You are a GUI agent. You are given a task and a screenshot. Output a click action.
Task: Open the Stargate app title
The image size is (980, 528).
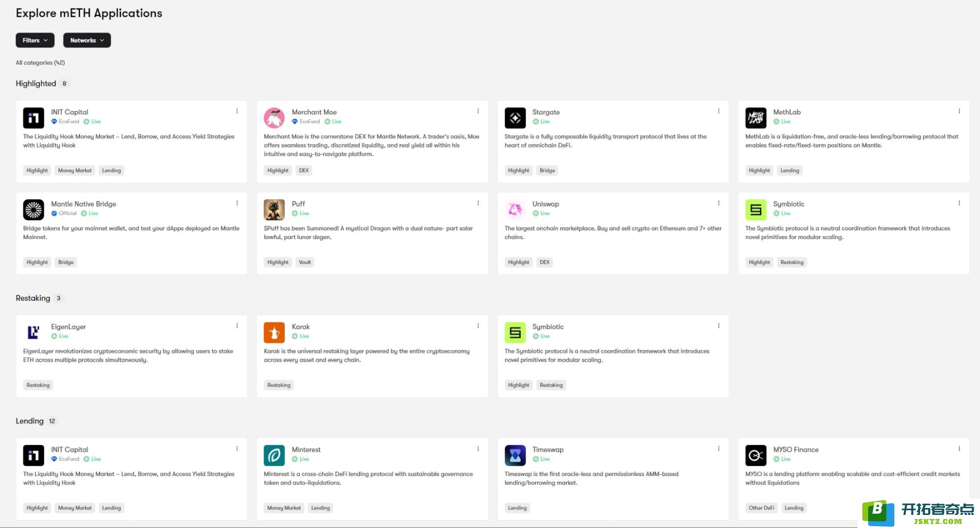546,112
